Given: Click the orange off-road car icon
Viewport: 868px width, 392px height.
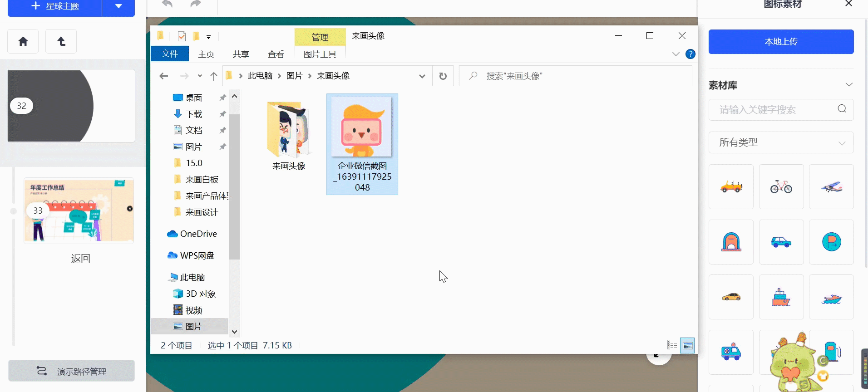Looking at the screenshot, I should 731,186.
